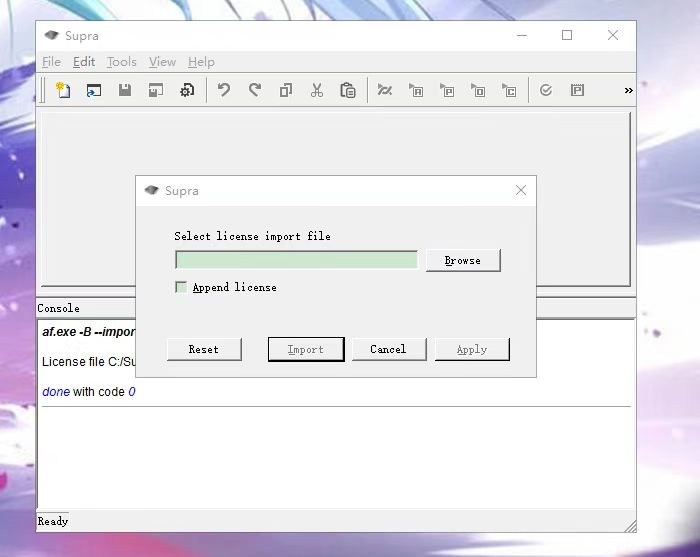The image size is (700, 557).
Task: Click the circular checkmark toolbar icon
Action: [546, 90]
